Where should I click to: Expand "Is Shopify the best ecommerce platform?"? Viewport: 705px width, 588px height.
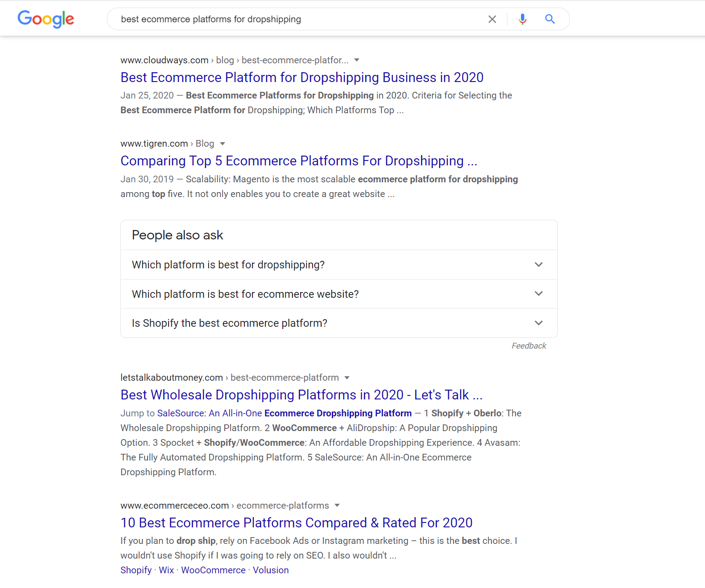click(x=339, y=323)
